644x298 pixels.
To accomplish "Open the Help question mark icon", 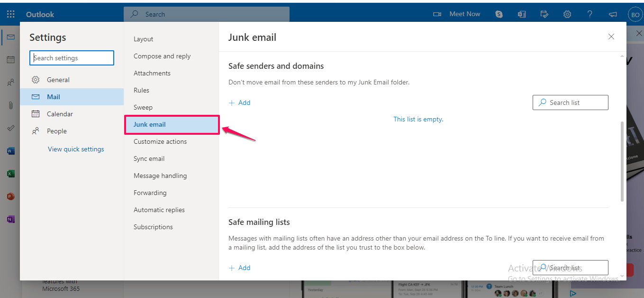I will tap(590, 14).
